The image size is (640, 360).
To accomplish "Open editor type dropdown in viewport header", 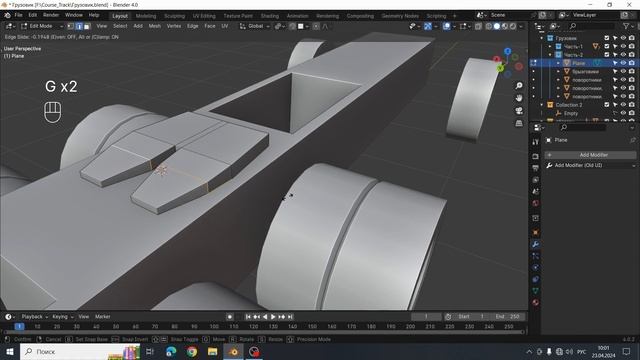I will (10, 26).
